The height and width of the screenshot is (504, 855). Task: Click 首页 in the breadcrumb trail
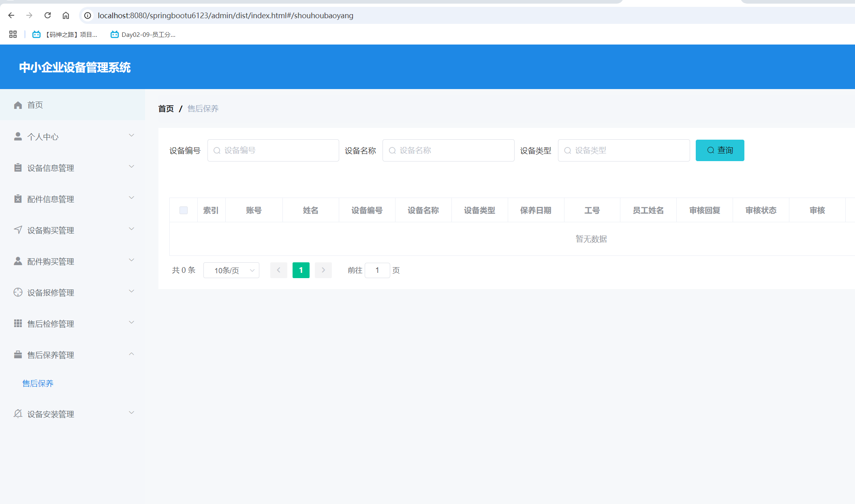[166, 108]
